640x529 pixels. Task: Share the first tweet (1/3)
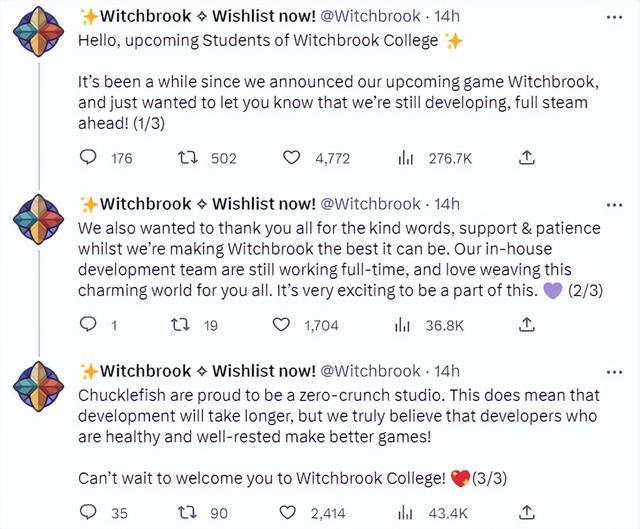pyautogui.click(x=528, y=157)
